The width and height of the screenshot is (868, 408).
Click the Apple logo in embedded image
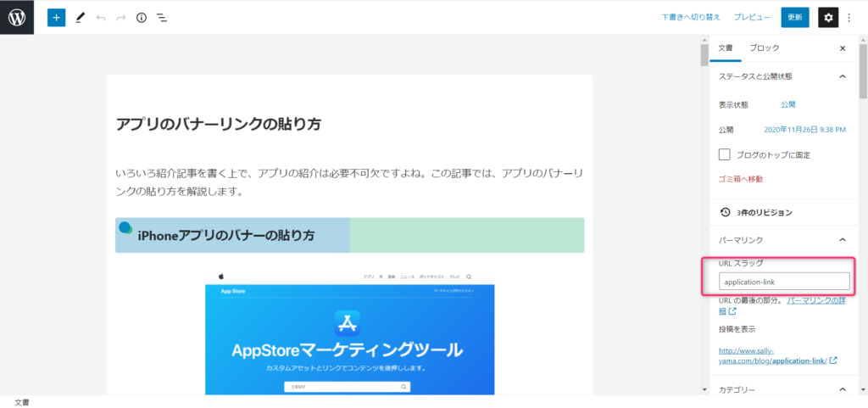click(x=220, y=276)
